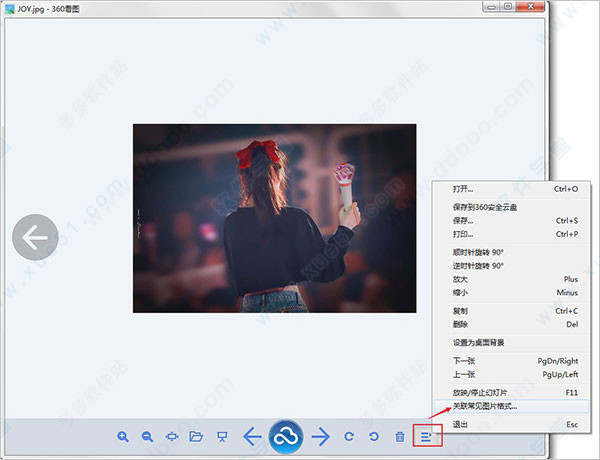Viewport: 600px width, 460px height.
Task: Rotate image counterclockwise with toolbar icon
Action: pos(373,436)
